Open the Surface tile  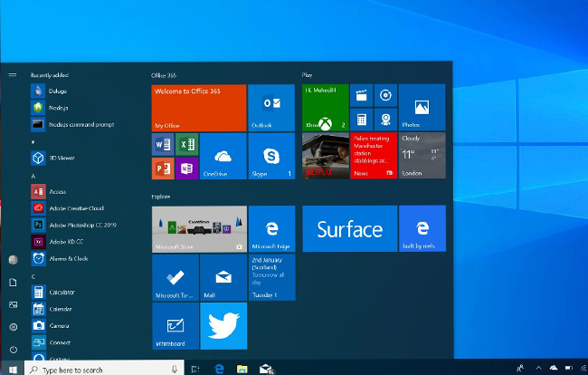pyautogui.click(x=349, y=228)
